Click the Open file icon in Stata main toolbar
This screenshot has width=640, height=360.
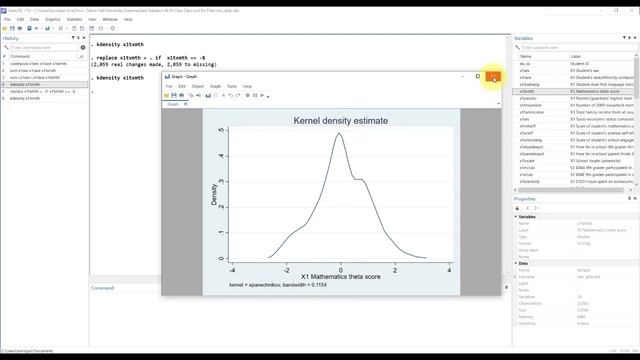[x=4, y=29]
